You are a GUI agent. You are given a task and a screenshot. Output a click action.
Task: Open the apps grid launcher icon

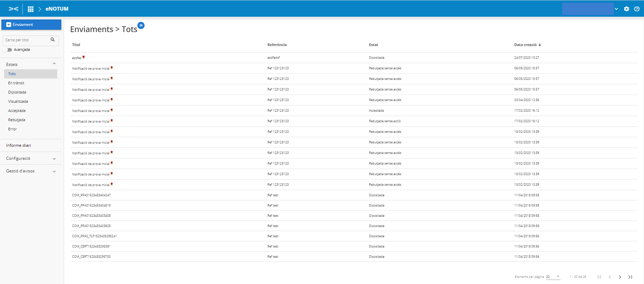pos(31,9)
